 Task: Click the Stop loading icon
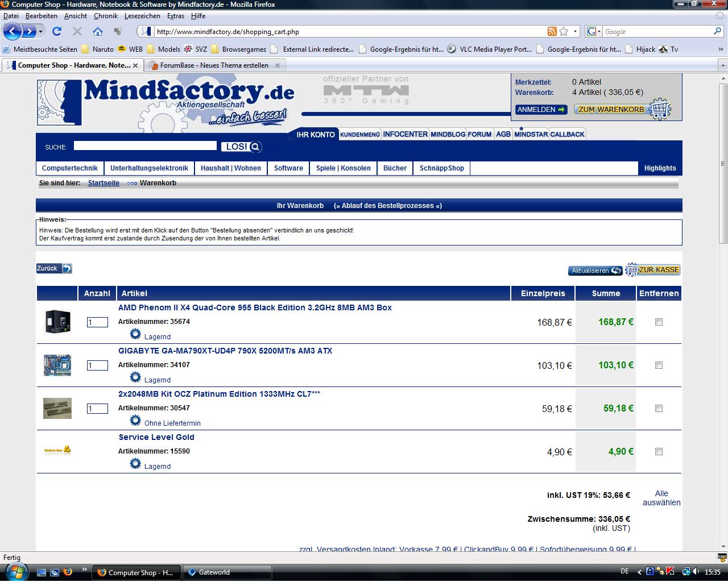[x=77, y=31]
